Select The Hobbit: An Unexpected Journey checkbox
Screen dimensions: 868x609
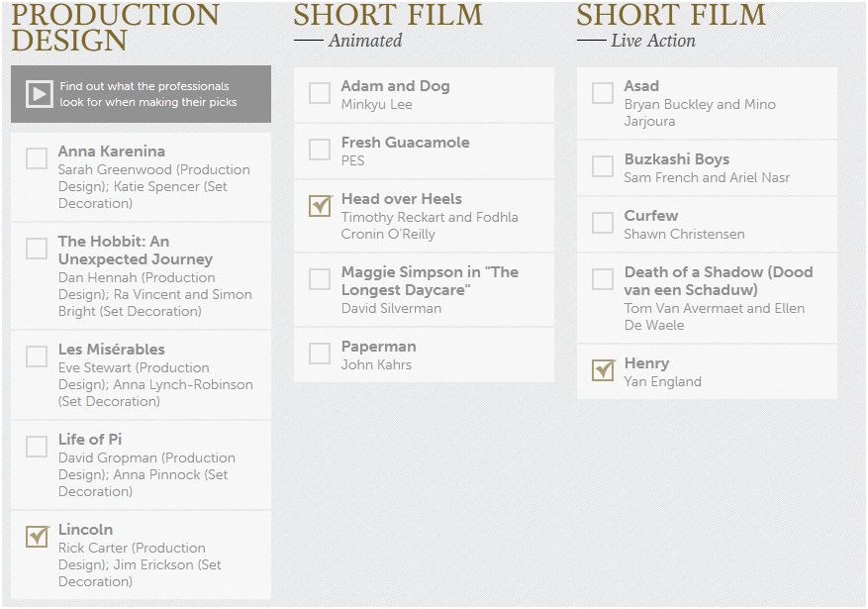pyautogui.click(x=37, y=249)
